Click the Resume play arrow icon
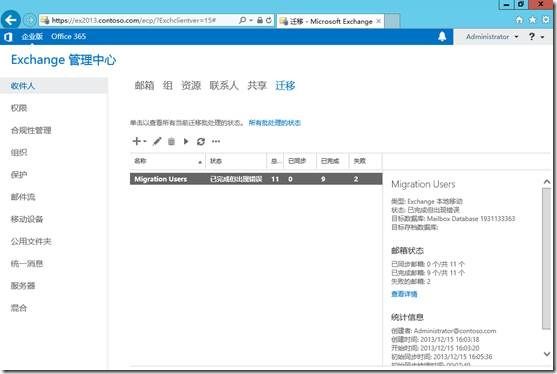The image size is (557, 374). 186,141
